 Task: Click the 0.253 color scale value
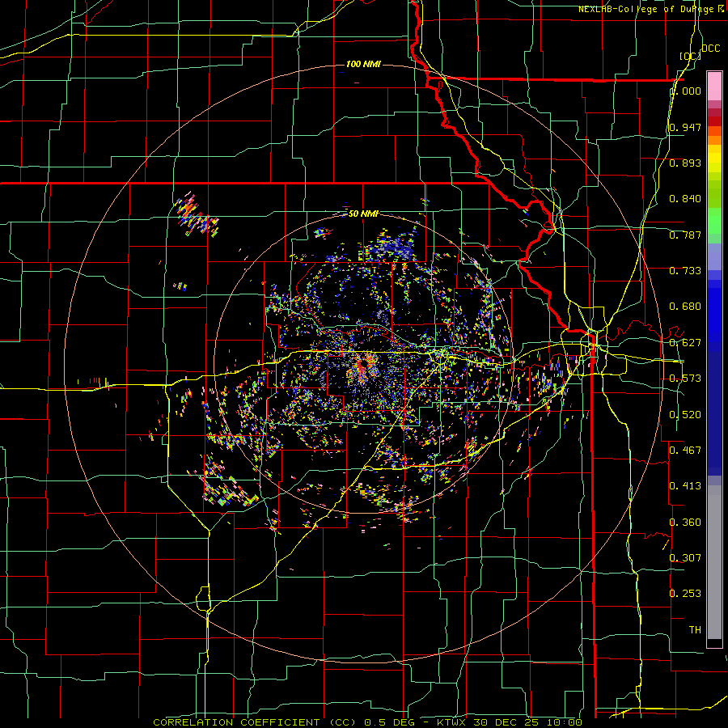[685, 594]
